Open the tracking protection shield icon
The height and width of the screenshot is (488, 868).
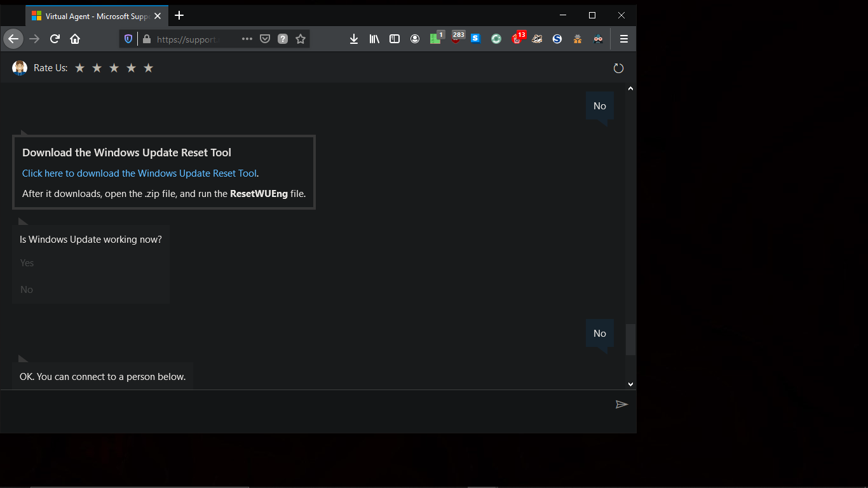128,39
